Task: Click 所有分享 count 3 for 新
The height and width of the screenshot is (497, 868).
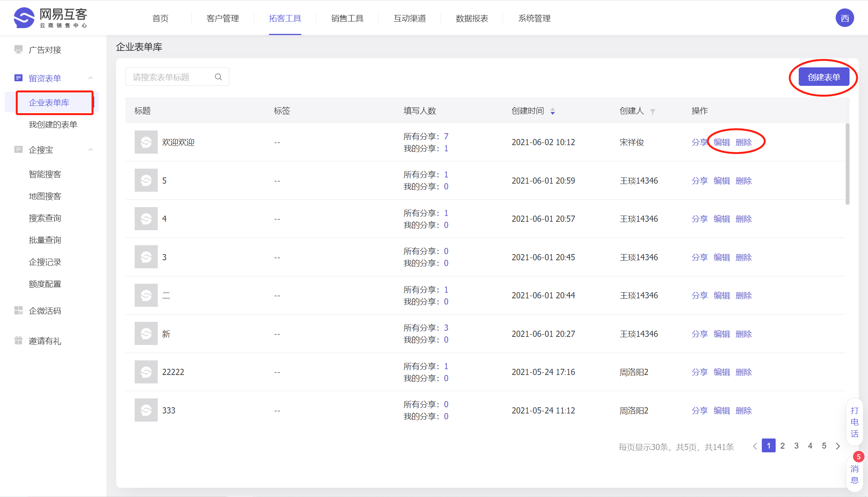Action: (446, 328)
